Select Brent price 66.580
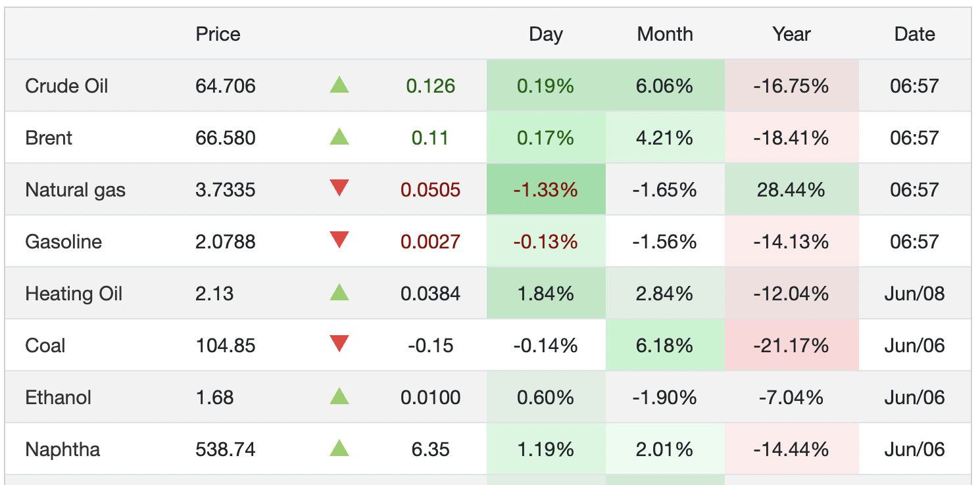 pyautogui.click(x=226, y=138)
